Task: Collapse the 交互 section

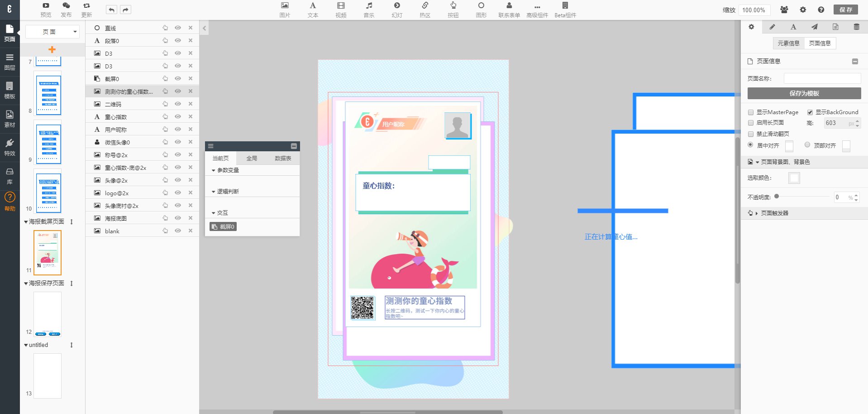Action: (x=214, y=213)
